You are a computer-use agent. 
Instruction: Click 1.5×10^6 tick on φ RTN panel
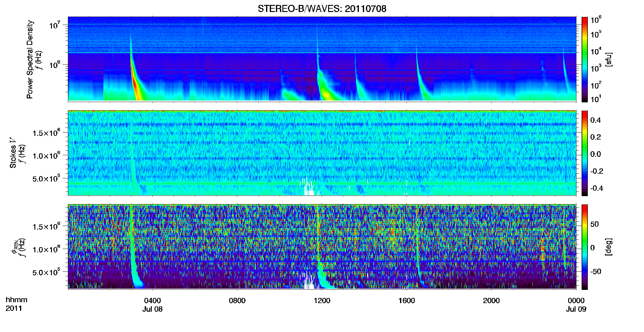(46, 227)
